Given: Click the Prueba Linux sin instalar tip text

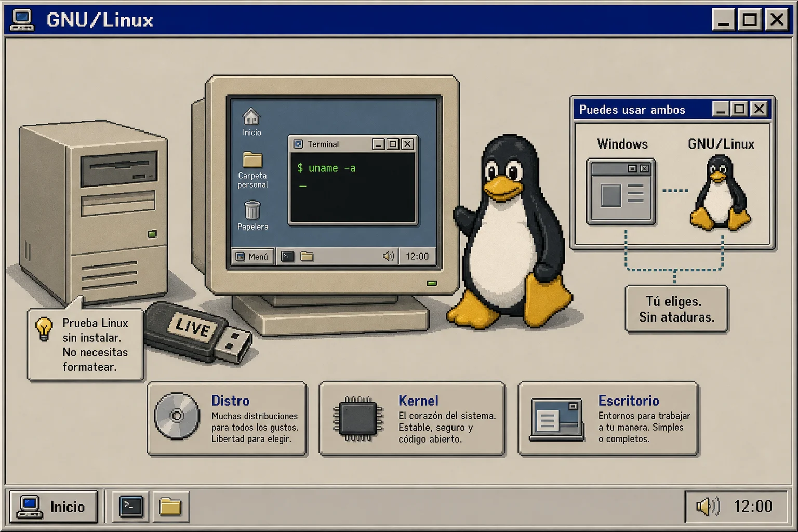Looking at the screenshot, I should 95,344.
